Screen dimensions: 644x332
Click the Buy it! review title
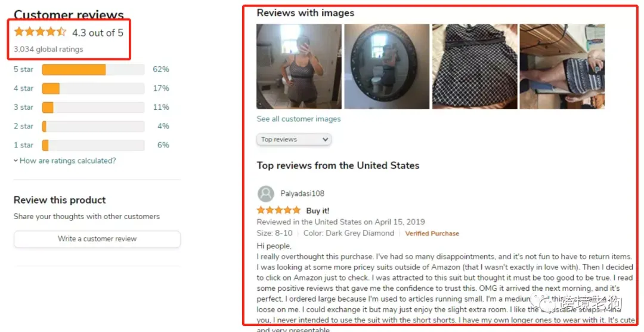318,211
